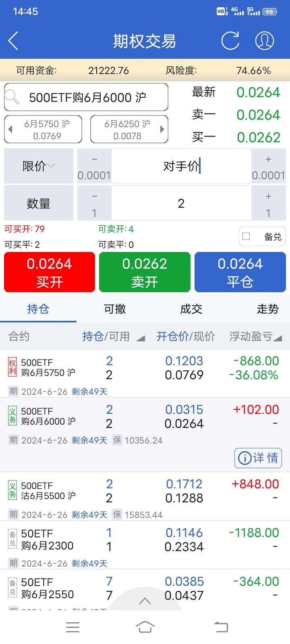Decrease price by 0.0001 step
This screenshot has height=644, width=290.
pyautogui.click(x=94, y=167)
